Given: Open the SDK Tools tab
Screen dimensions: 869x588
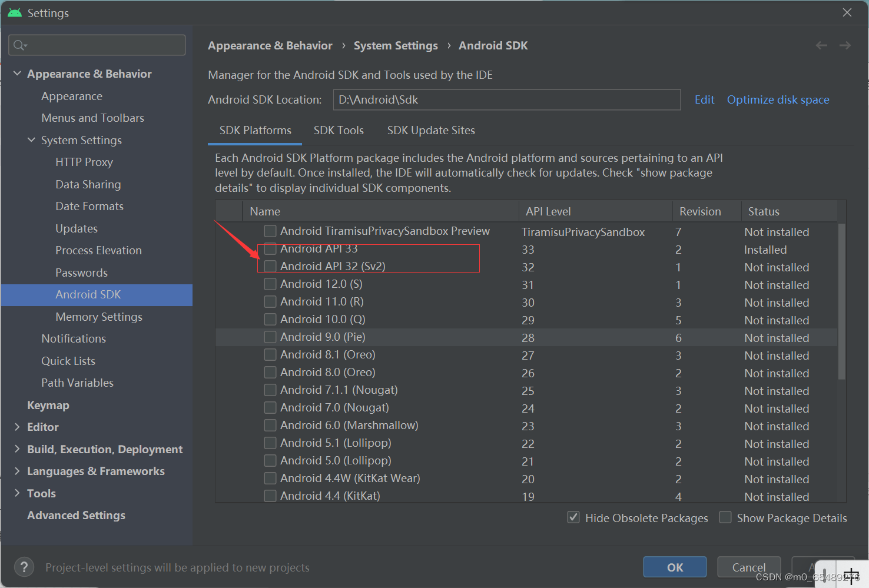Looking at the screenshot, I should (339, 130).
